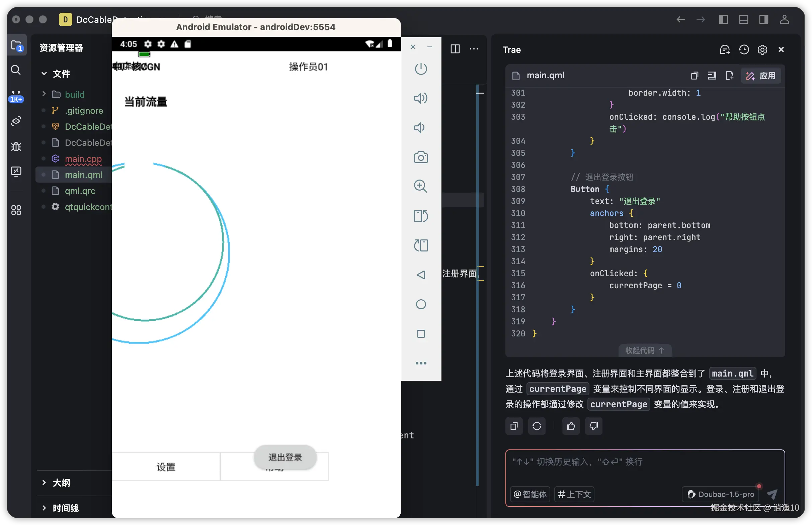Image resolution: width=812 pixels, height=525 pixels.
Task: Open Trae settings via the gear icon
Action: [762, 49]
